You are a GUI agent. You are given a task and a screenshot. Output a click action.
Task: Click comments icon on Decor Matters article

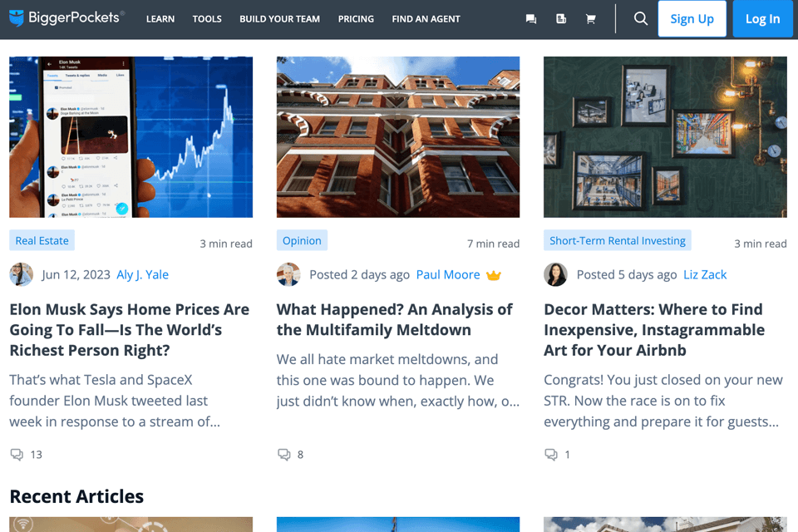pyautogui.click(x=551, y=454)
